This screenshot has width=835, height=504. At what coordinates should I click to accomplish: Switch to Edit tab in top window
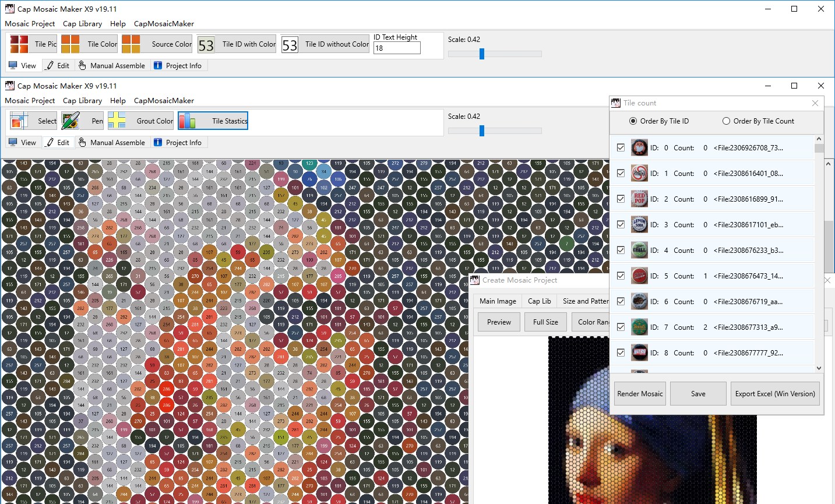pos(58,65)
